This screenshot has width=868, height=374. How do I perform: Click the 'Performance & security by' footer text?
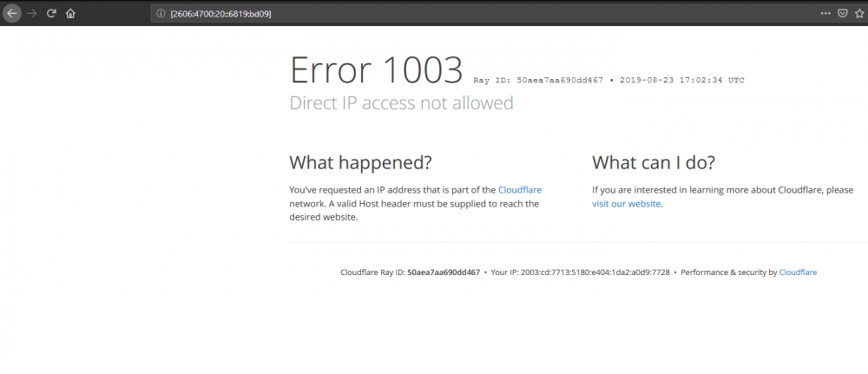click(x=728, y=272)
